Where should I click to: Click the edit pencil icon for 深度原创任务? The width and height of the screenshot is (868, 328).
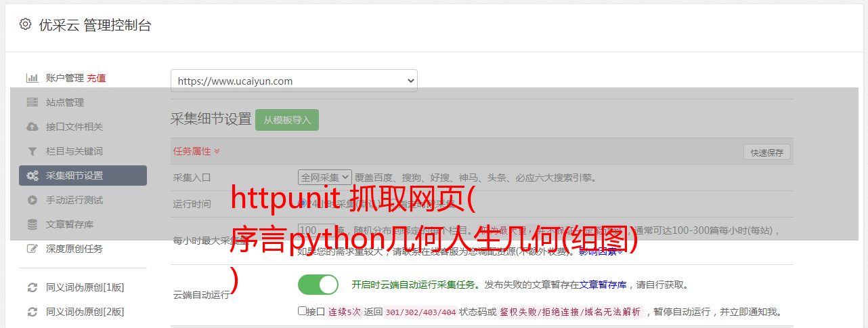(32, 249)
